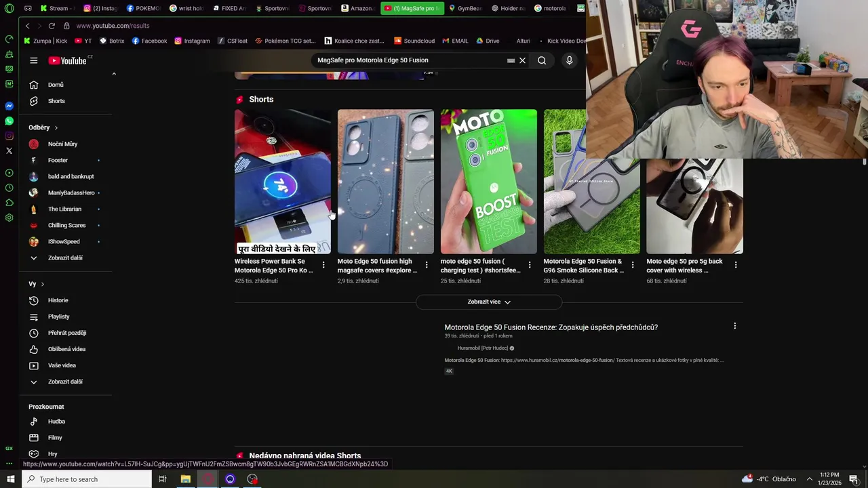The height and width of the screenshot is (488, 868).
Task: Switch to the GymBeam tab
Action: tap(465, 8)
